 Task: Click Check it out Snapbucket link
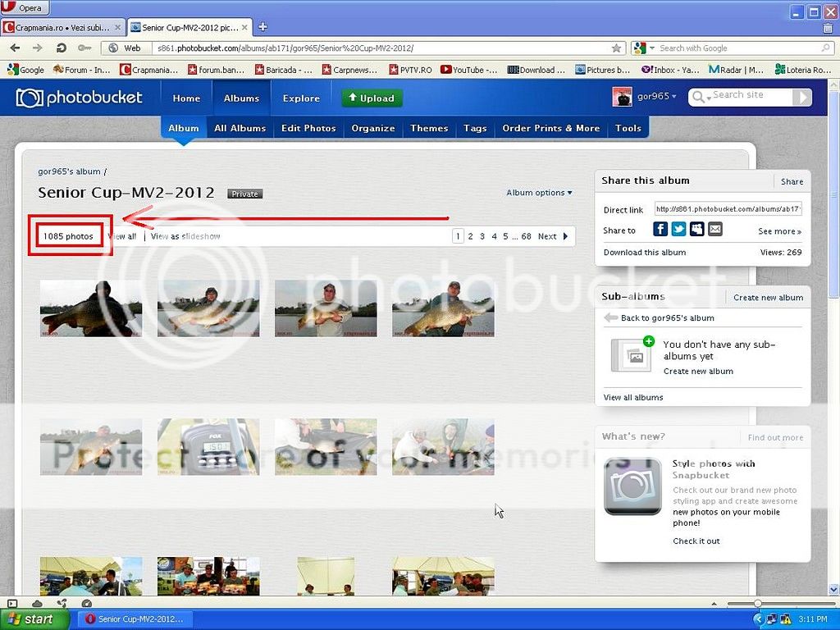coord(696,541)
